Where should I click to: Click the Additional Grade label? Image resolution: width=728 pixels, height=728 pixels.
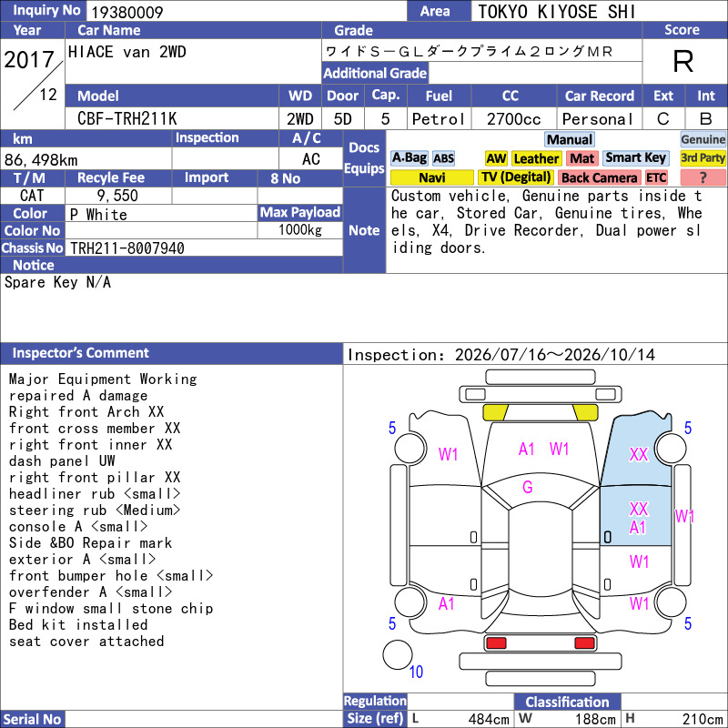(375, 73)
